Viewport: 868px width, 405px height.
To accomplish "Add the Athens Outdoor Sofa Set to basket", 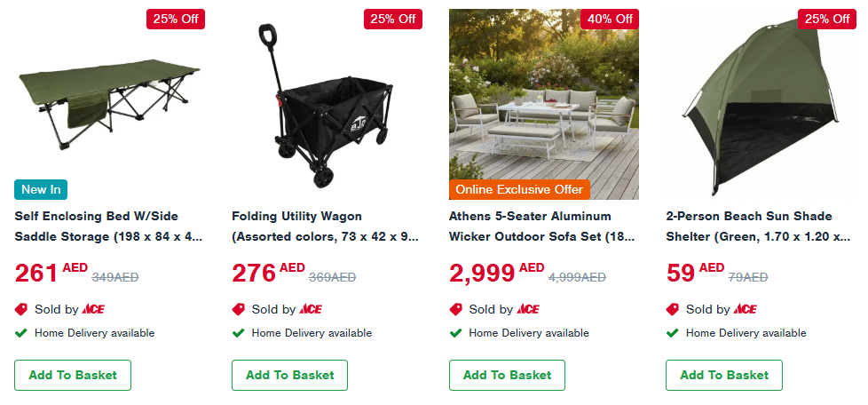I will 507,375.
